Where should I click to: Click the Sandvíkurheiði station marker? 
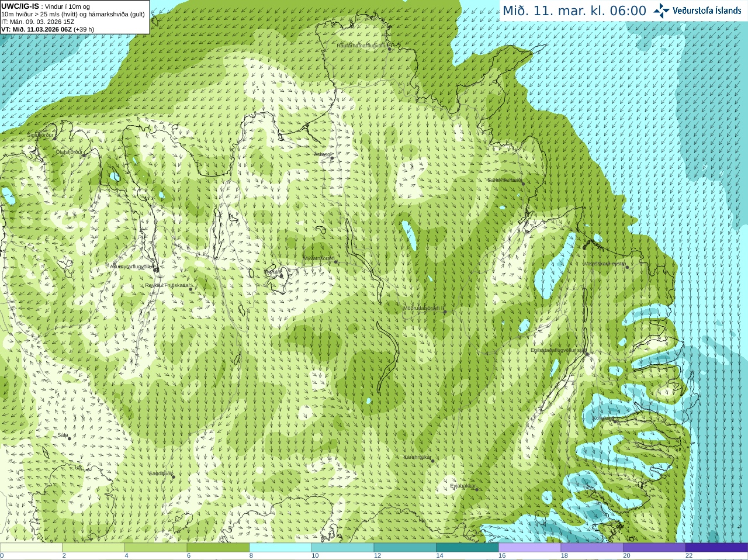523,184
